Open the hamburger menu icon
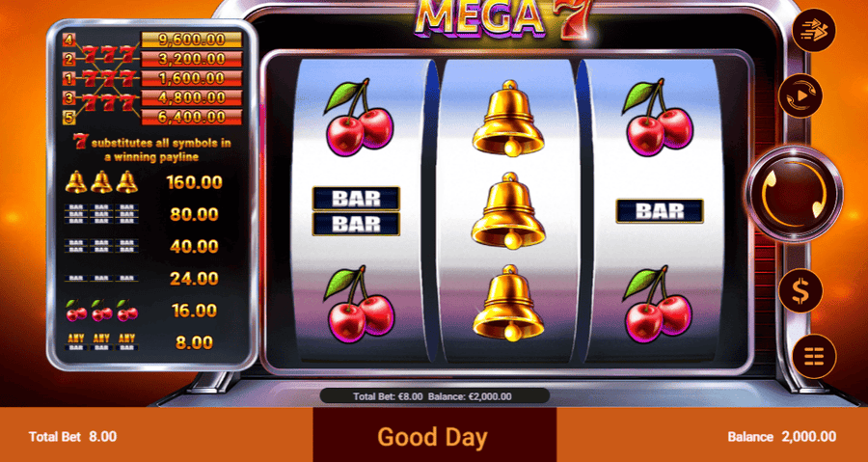Screen dimensions: 868x462 tap(813, 356)
